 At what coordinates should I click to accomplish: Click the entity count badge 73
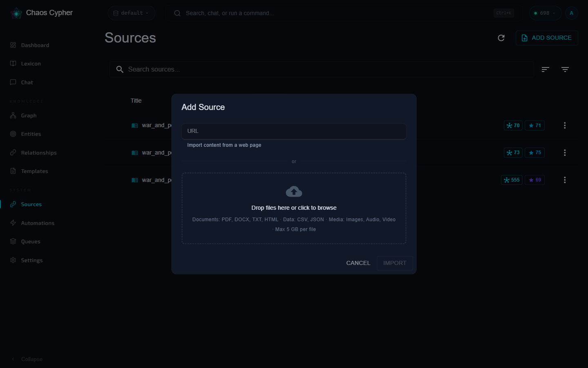click(513, 153)
